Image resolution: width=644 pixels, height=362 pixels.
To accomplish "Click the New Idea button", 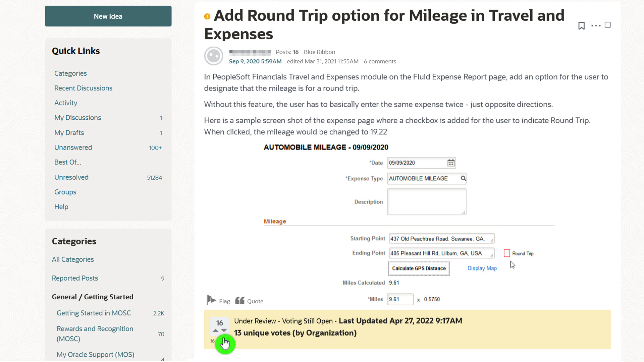I will pyautogui.click(x=108, y=16).
